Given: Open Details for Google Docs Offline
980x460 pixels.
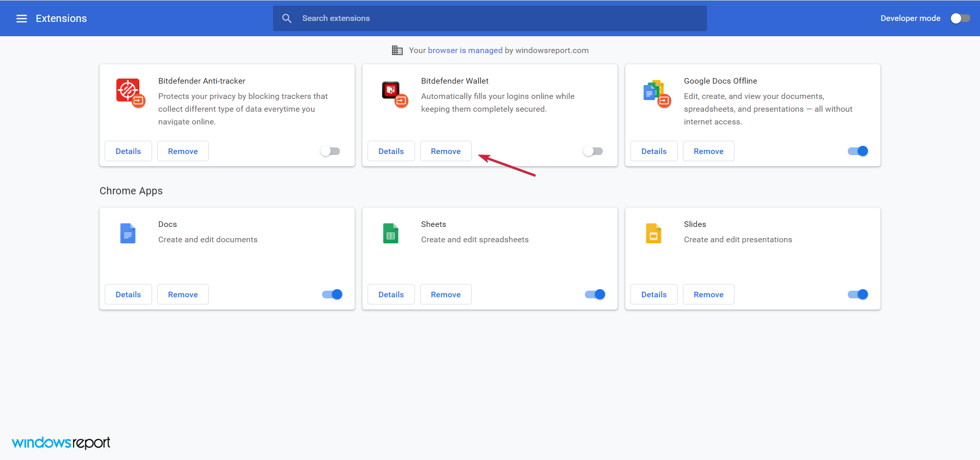Looking at the screenshot, I should tap(654, 151).
